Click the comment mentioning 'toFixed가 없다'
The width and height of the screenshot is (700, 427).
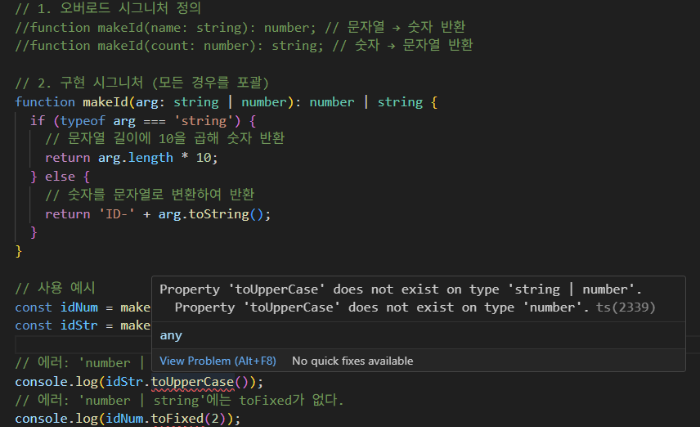pos(179,400)
